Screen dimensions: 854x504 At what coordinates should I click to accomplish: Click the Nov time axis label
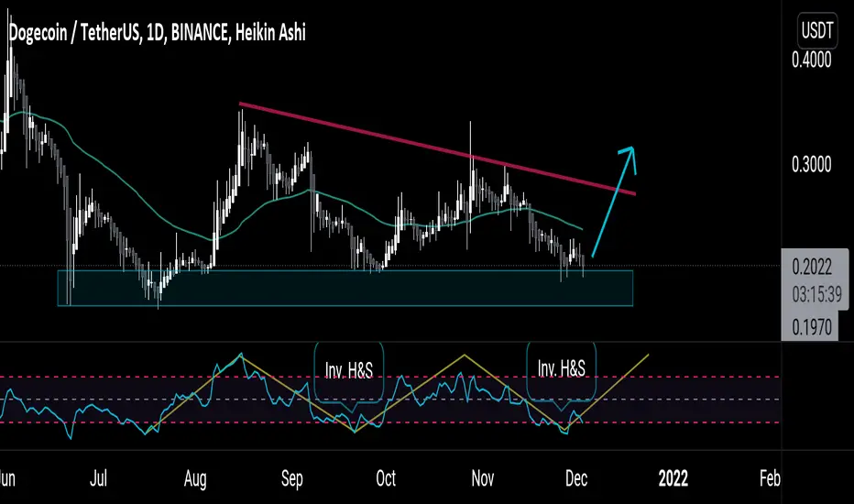482,478
